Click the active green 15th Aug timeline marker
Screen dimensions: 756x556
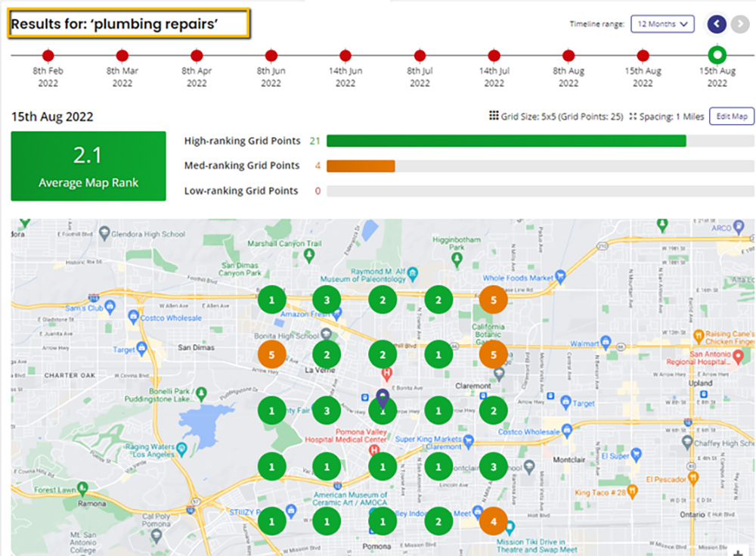717,55
